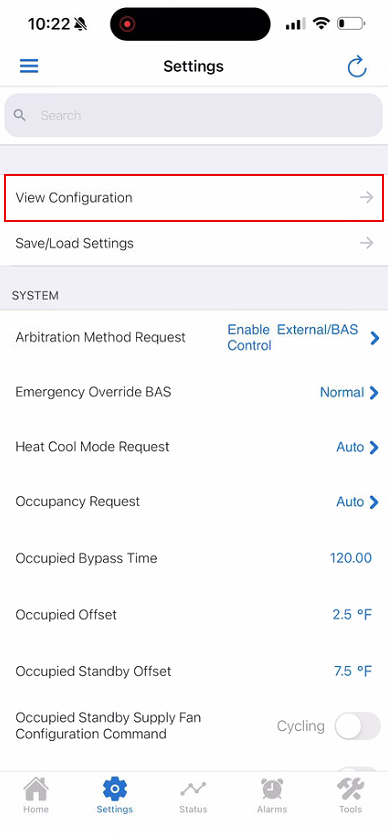Open Heat Cool Mode Request chevron
388x833 pixels.
click(x=374, y=447)
